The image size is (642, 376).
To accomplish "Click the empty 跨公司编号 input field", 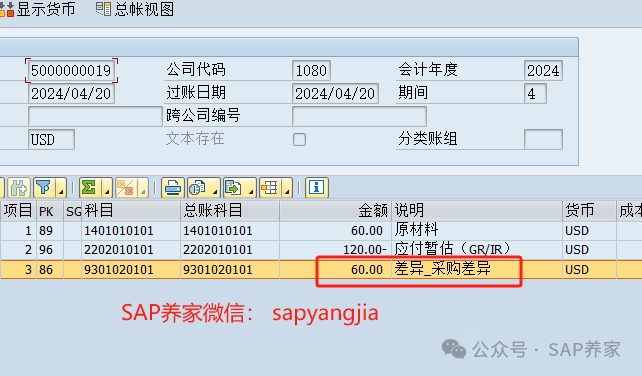I will point(359,116).
